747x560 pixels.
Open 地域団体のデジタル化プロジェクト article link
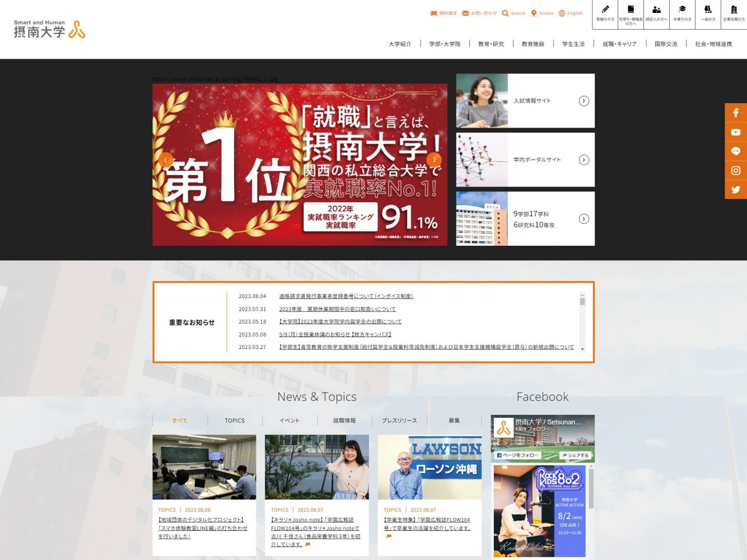(x=203, y=528)
